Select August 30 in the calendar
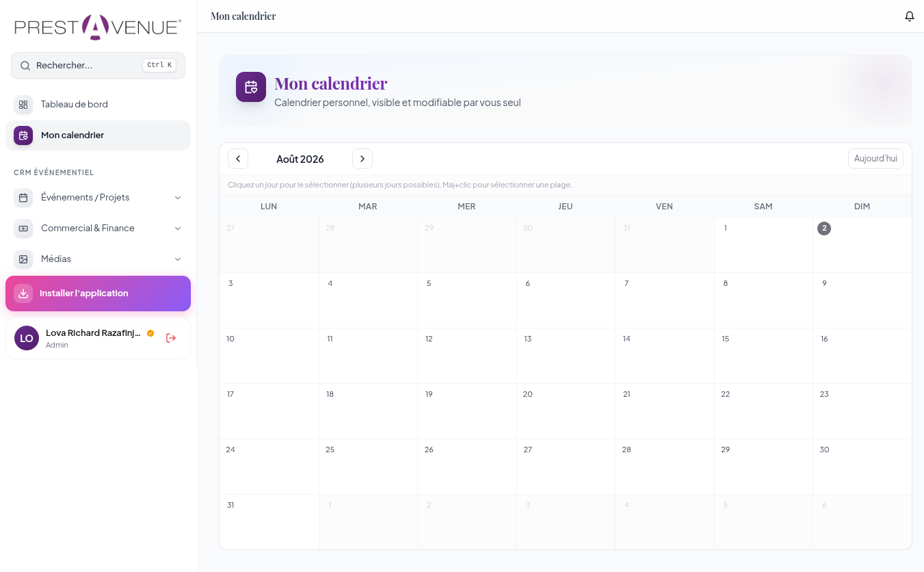 click(x=862, y=467)
